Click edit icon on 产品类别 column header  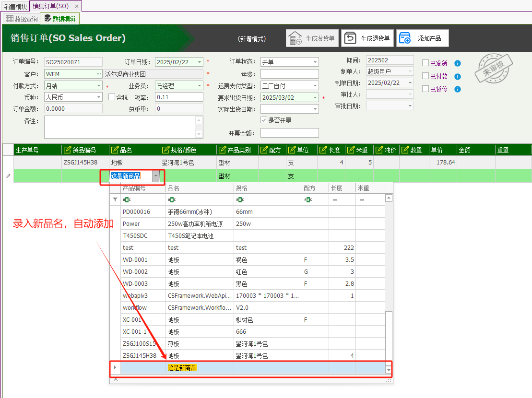(222, 150)
